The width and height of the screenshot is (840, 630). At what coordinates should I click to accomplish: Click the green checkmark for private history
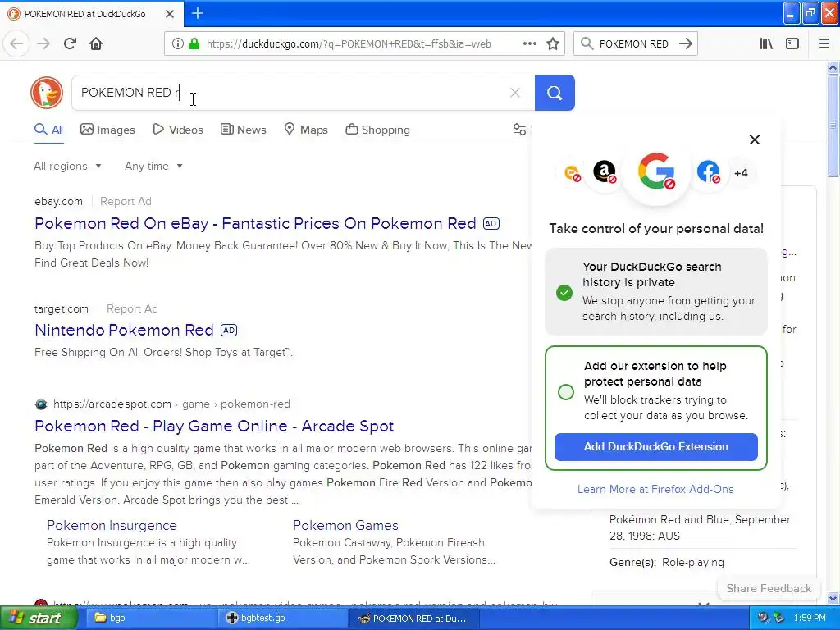(564, 293)
